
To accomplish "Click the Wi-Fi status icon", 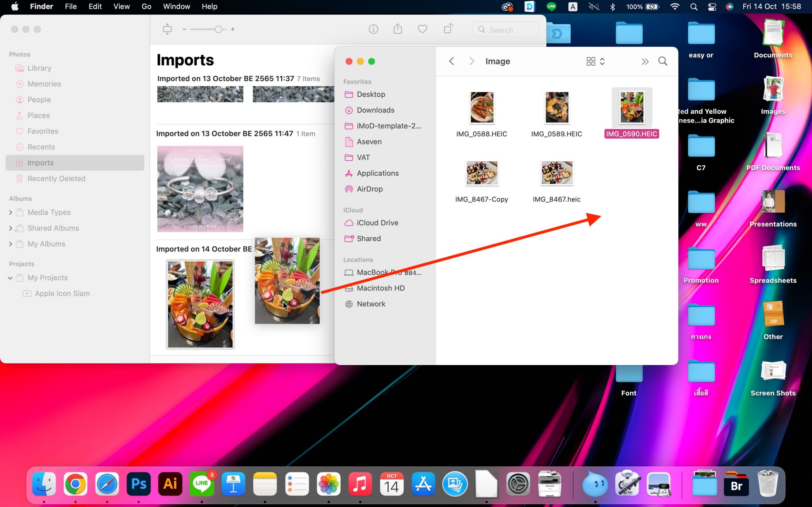I will point(674,7).
